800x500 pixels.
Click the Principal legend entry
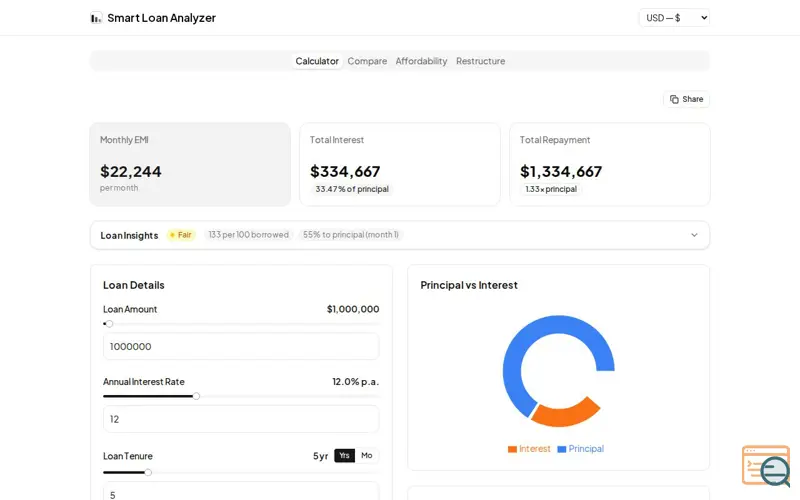pyautogui.click(x=581, y=449)
